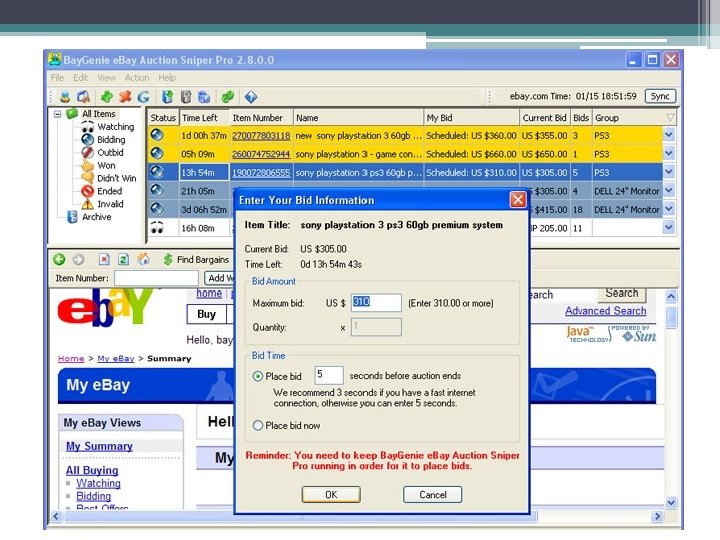Click the search items toolbar icon
The width and height of the screenshot is (720, 540).
(84, 97)
